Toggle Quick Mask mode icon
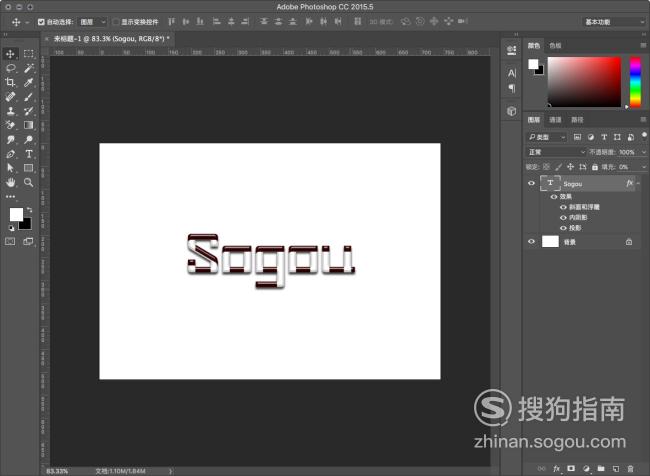 coord(10,241)
